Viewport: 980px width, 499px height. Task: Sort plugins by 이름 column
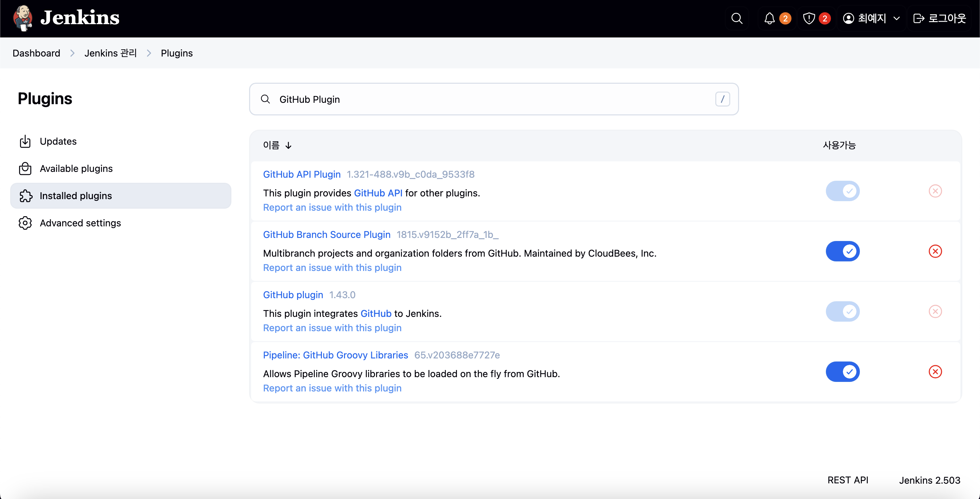pos(277,145)
